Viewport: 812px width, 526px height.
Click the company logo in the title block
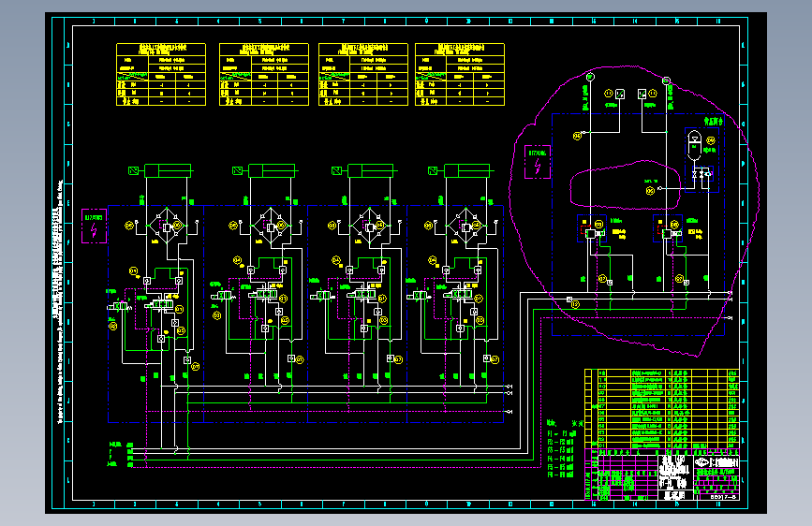tap(701, 462)
